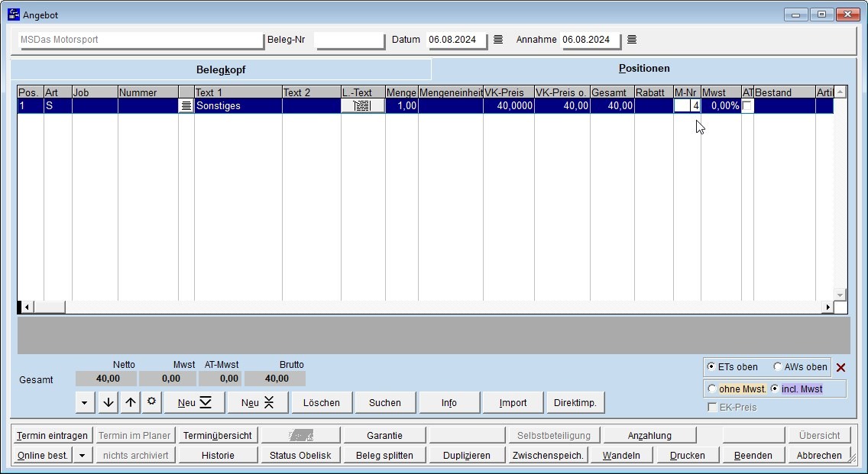The height and width of the screenshot is (474, 868).
Task: Click the obscured button beside Terminübersicht
Action: (300, 436)
